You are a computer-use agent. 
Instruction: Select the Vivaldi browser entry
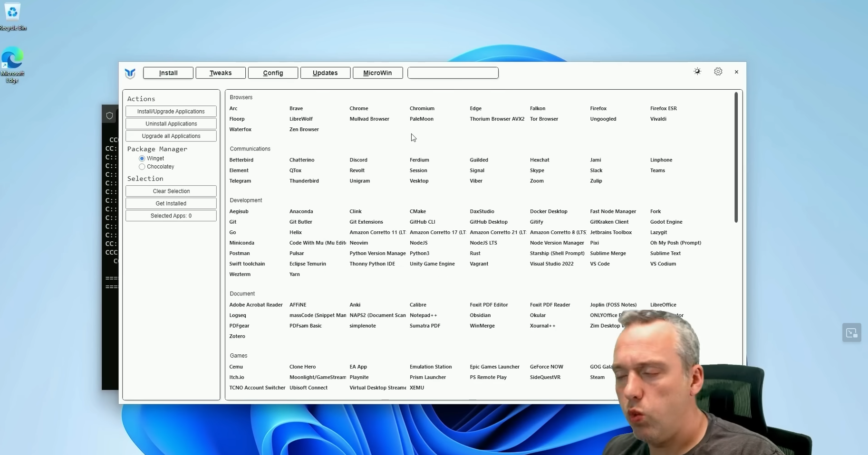pyautogui.click(x=658, y=119)
